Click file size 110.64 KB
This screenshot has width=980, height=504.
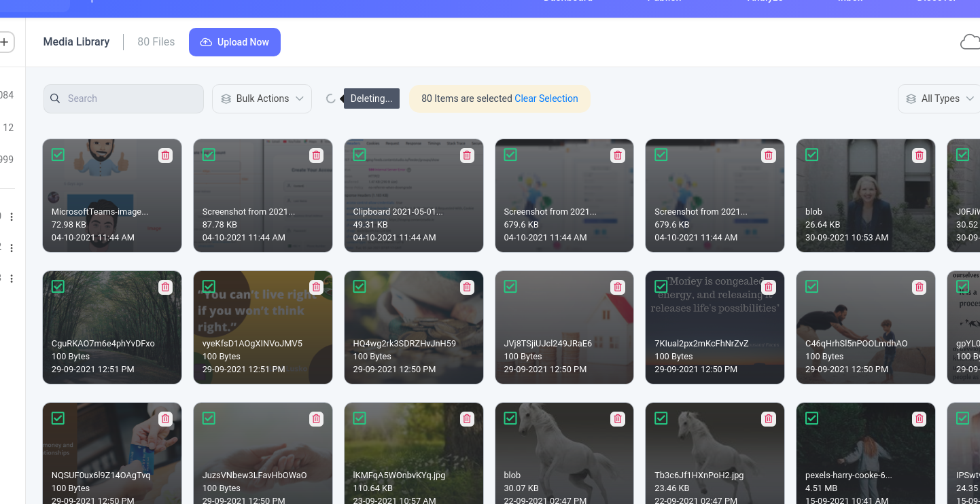(x=375, y=488)
